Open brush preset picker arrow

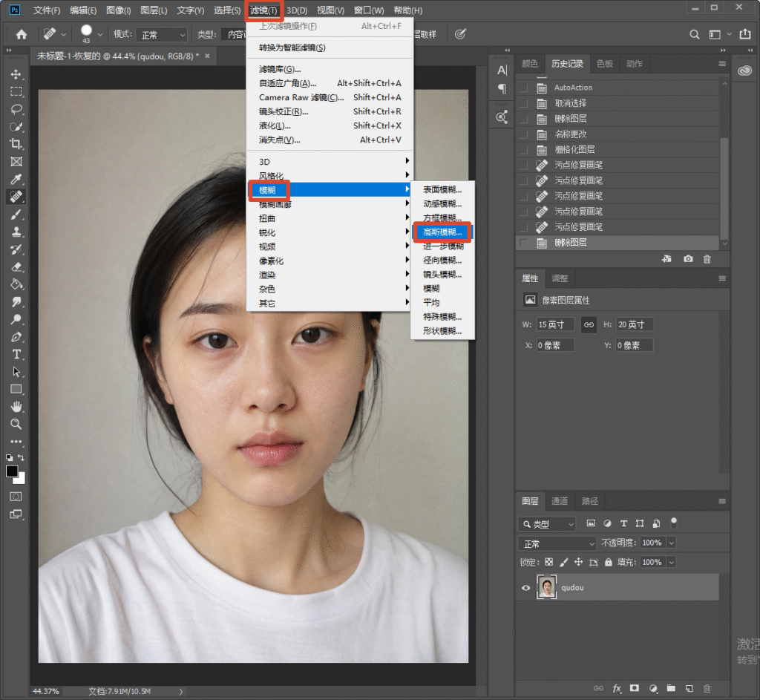(x=100, y=34)
